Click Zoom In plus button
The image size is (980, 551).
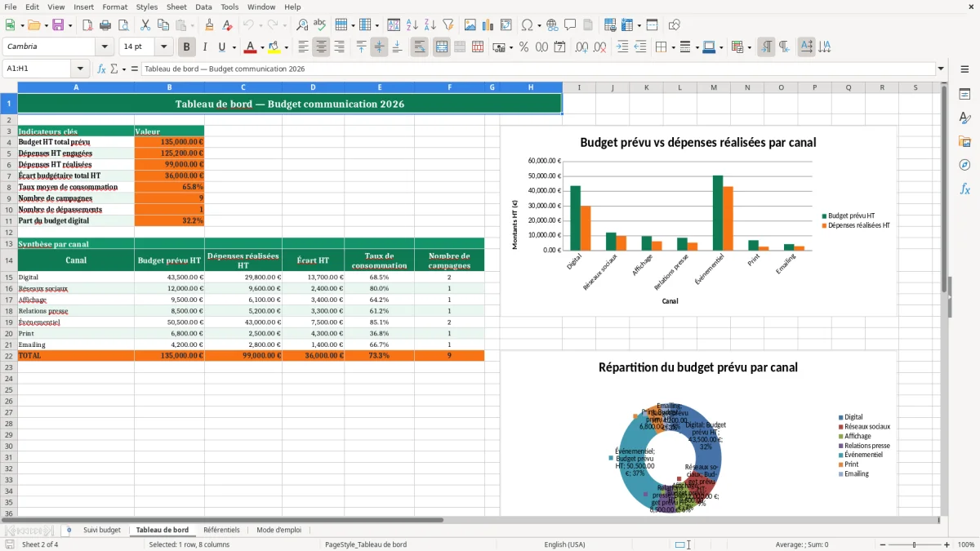[947, 544]
